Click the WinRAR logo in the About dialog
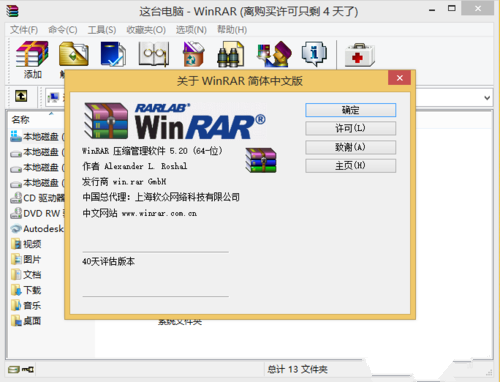 [174, 121]
